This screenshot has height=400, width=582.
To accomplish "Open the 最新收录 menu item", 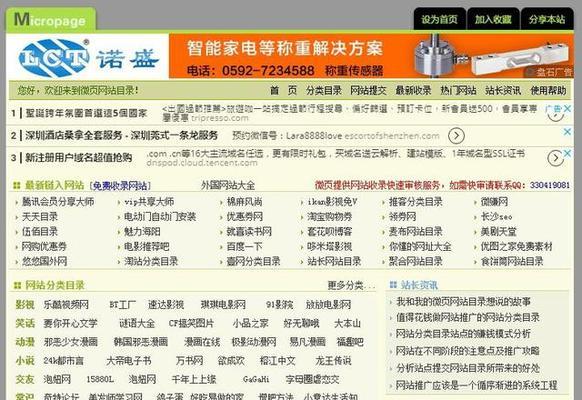I will pos(413,90).
